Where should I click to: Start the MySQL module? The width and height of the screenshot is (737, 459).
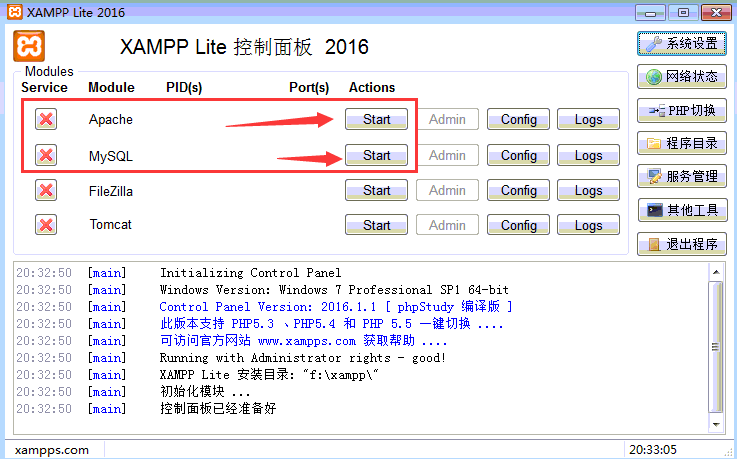(376, 155)
